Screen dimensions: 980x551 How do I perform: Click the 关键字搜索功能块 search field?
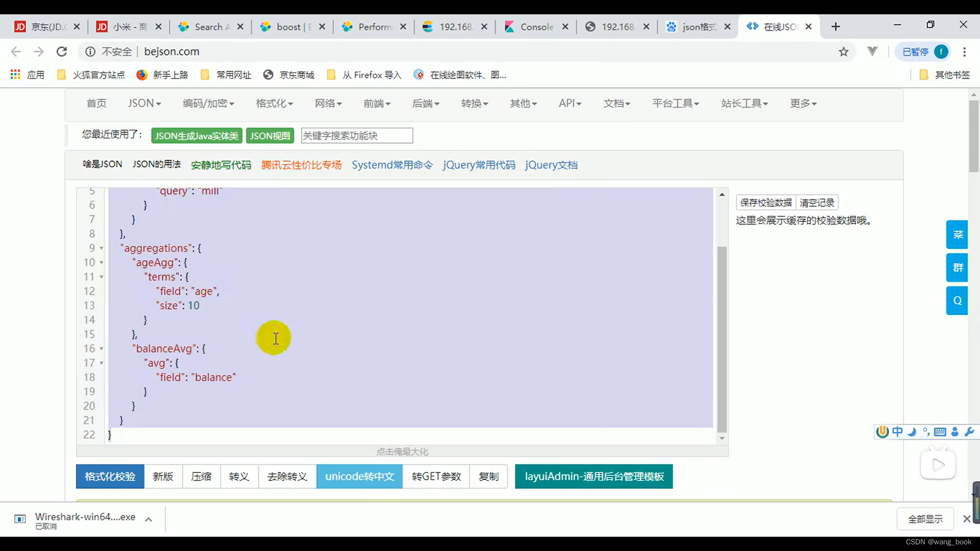357,136
